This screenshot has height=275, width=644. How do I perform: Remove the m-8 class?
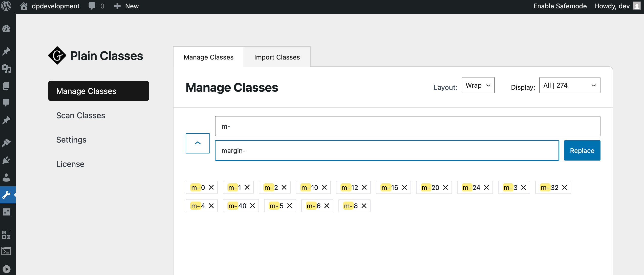coord(364,206)
